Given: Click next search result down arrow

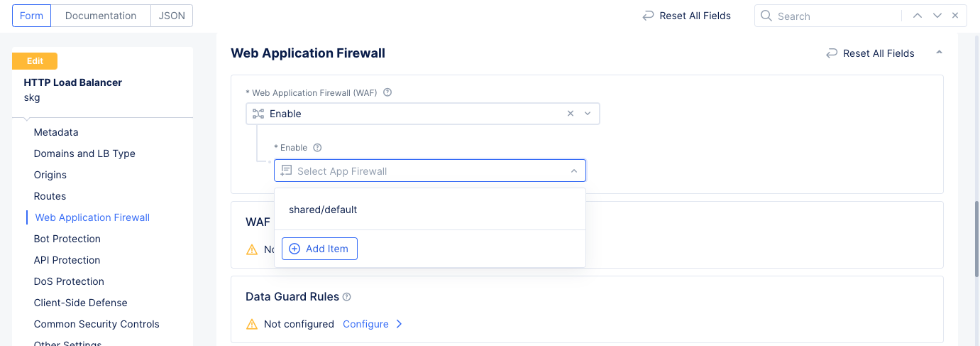Looking at the screenshot, I should click(x=937, y=16).
